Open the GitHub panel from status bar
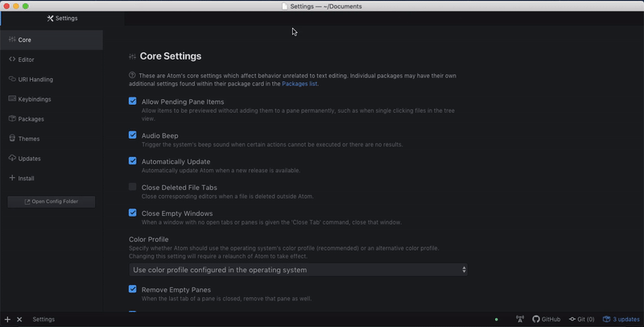Viewport: 644px width, 327px height. pos(547,319)
